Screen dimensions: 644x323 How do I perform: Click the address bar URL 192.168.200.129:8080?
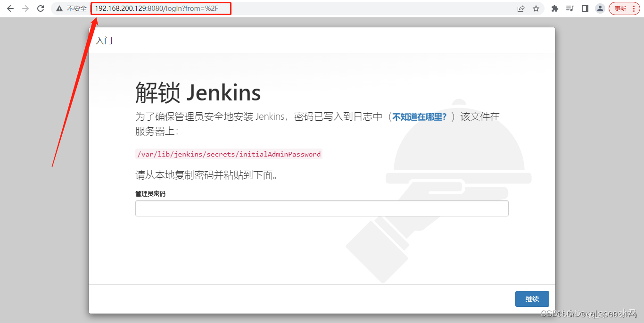[x=157, y=8]
